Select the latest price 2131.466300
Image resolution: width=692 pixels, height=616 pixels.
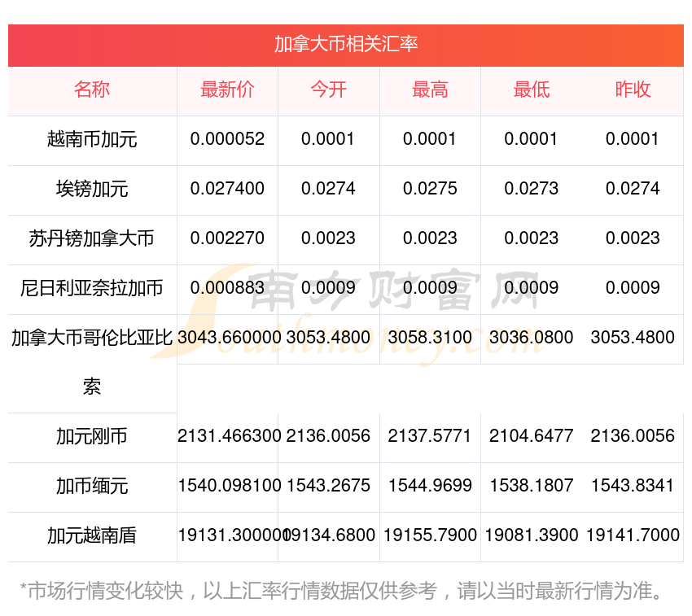pos(229,436)
